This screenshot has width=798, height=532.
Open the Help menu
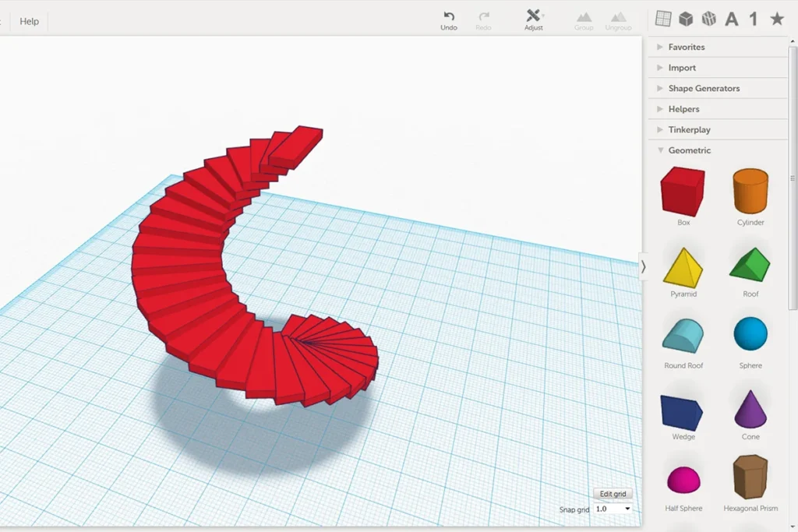30,21
